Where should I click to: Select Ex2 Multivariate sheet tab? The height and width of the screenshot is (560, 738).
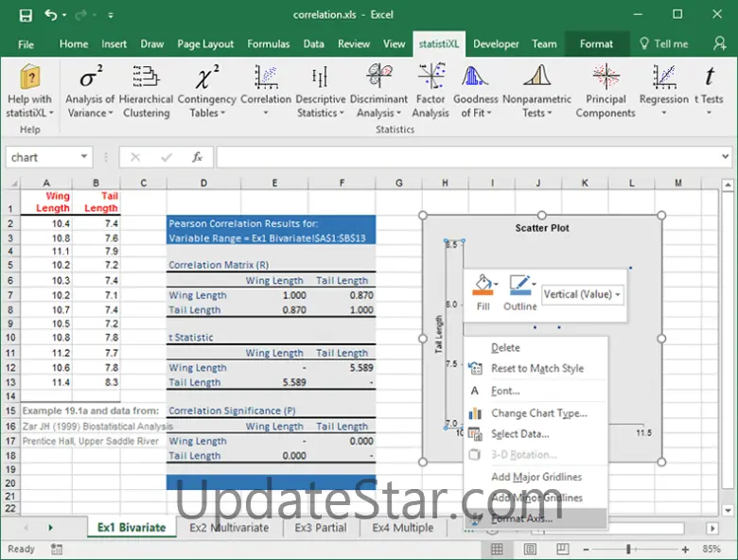pos(229,528)
